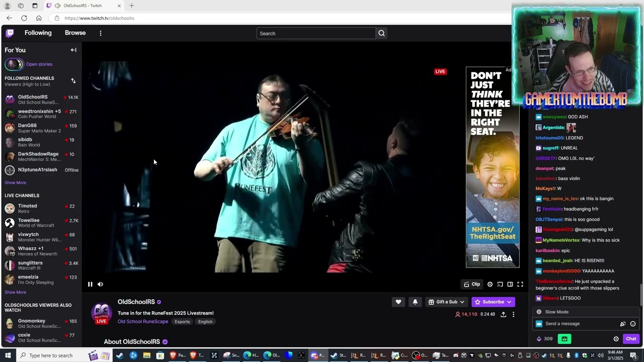
Task: Open video player settings gear
Action: point(490,284)
